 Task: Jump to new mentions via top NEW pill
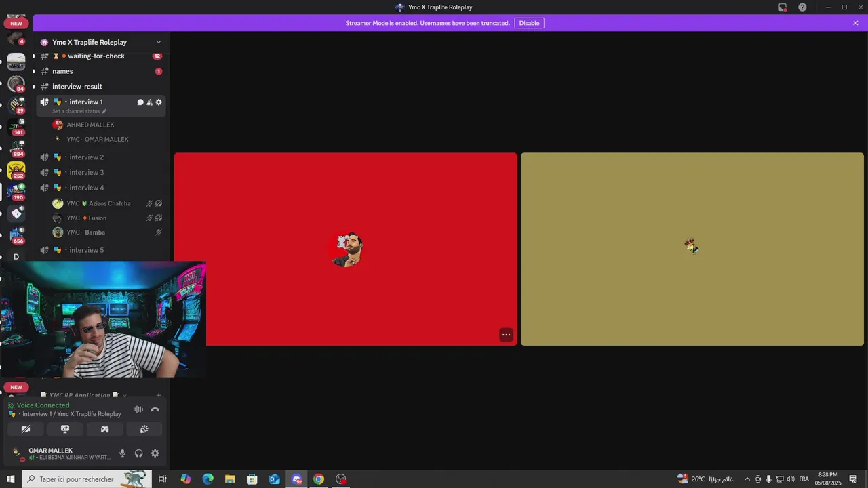point(16,23)
